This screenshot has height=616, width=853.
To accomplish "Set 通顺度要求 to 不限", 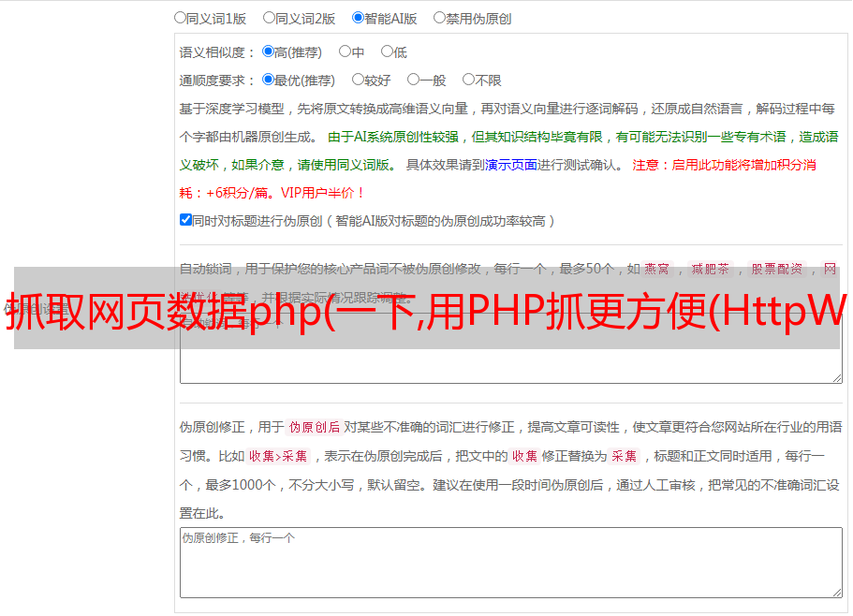I will [x=468, y=80].
